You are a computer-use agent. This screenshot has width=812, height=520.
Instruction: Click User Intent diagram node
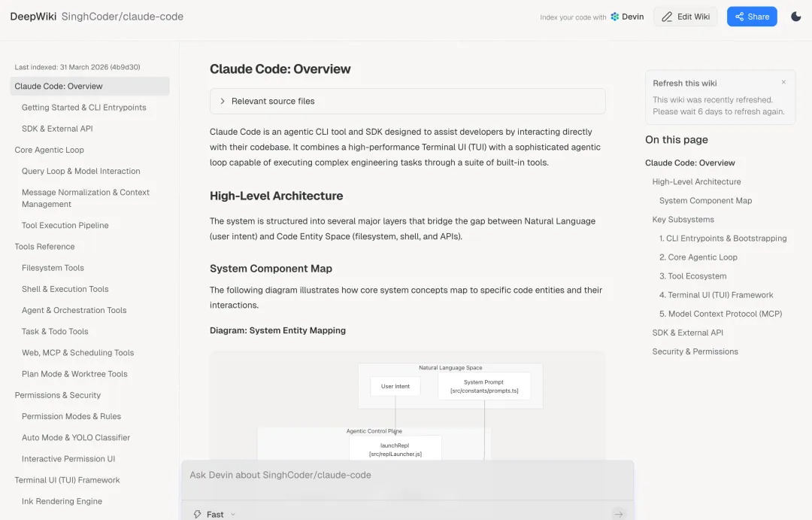pos(395,386)
